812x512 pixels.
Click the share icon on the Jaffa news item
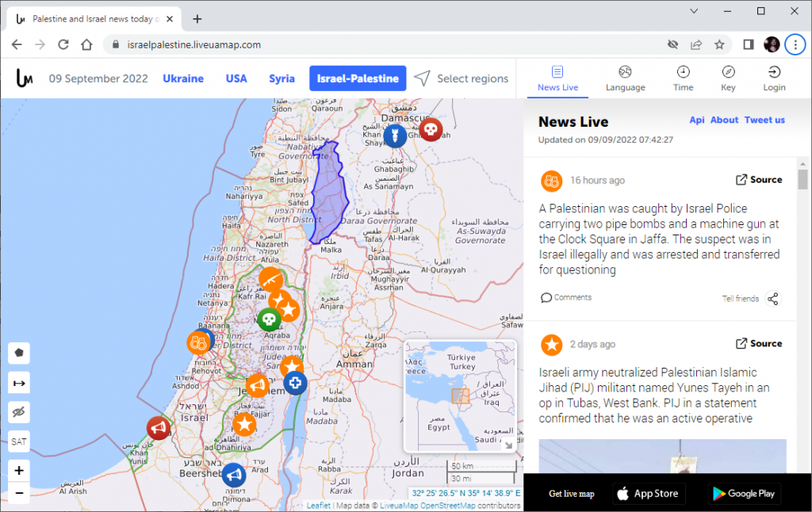774,299
